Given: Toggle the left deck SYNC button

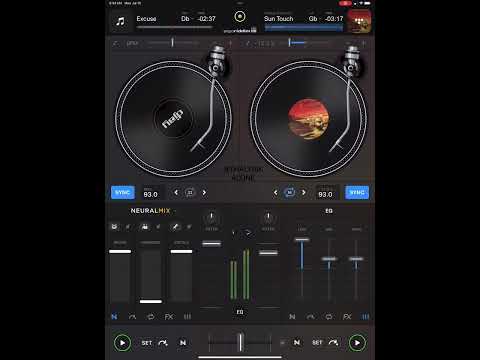Looking at the screenshot, I should click(123, 192).
